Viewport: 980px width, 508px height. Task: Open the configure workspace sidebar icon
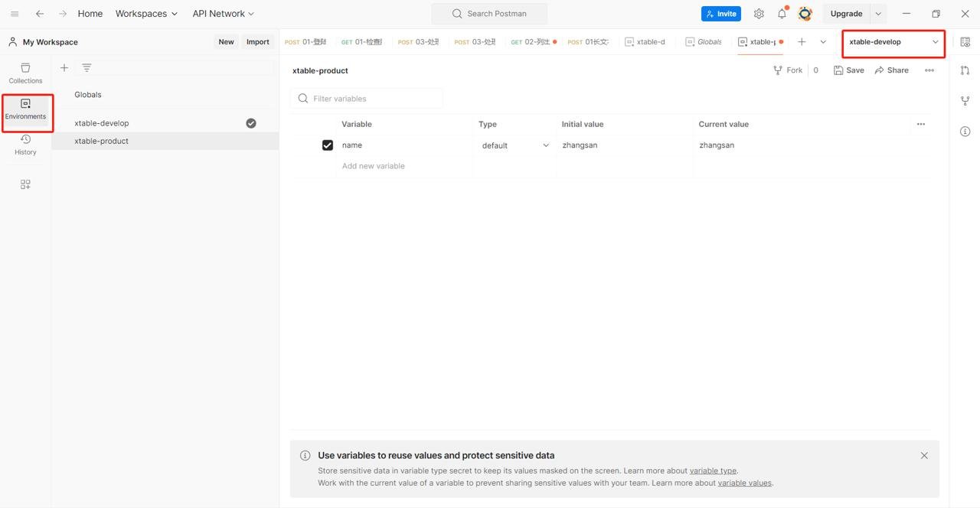(x=25, y=184)
